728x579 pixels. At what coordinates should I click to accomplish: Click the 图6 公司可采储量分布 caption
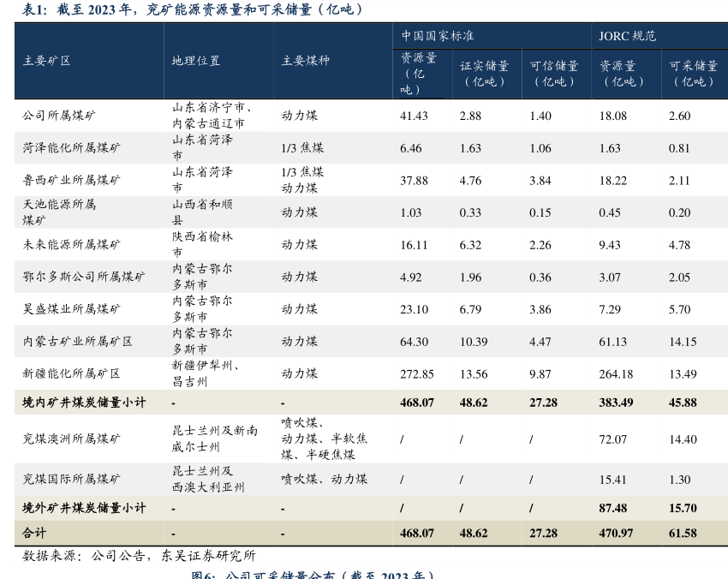(313, 575)
